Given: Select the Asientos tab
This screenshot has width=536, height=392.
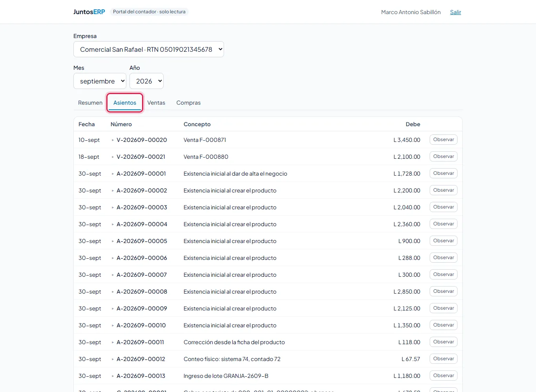Looking at the screenshot, I should click(x=125, y=103).
